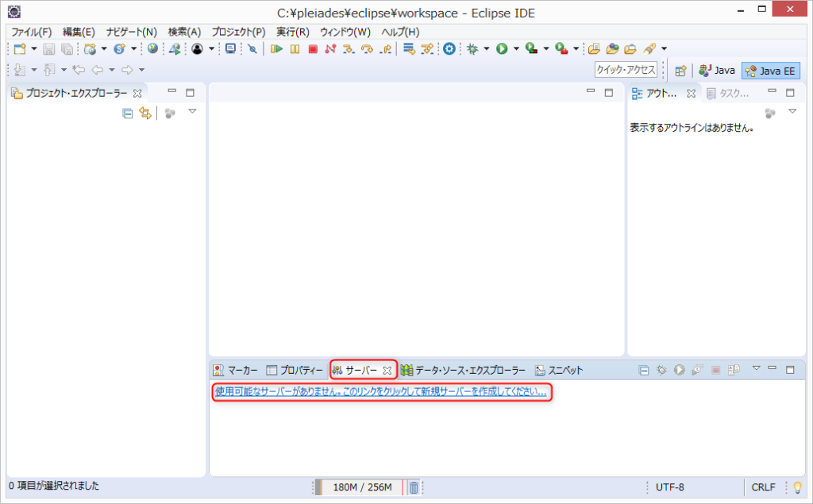Click the Drop to Frame icon
The height and width of the screenshot is (504, 813).
[409, 48]
